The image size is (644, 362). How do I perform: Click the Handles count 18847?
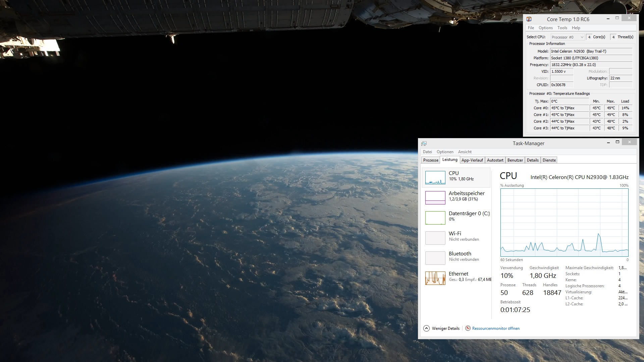(552, 293)
